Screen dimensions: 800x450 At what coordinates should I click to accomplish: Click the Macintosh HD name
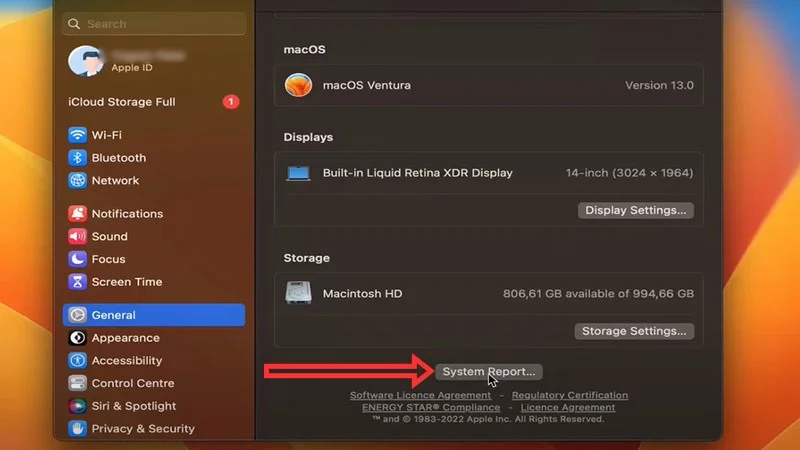362,293
